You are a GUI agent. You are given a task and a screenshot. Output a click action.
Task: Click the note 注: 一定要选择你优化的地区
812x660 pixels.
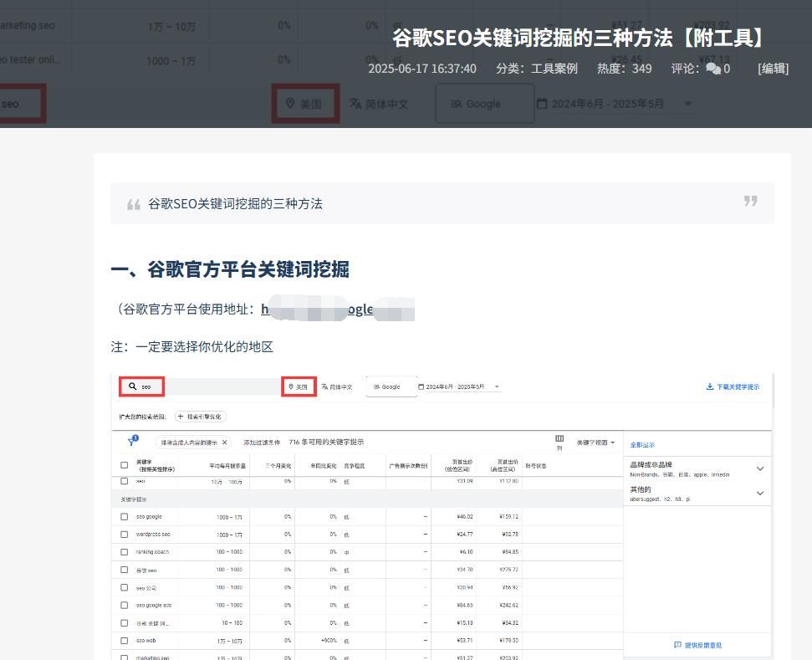tap(192, 346)
